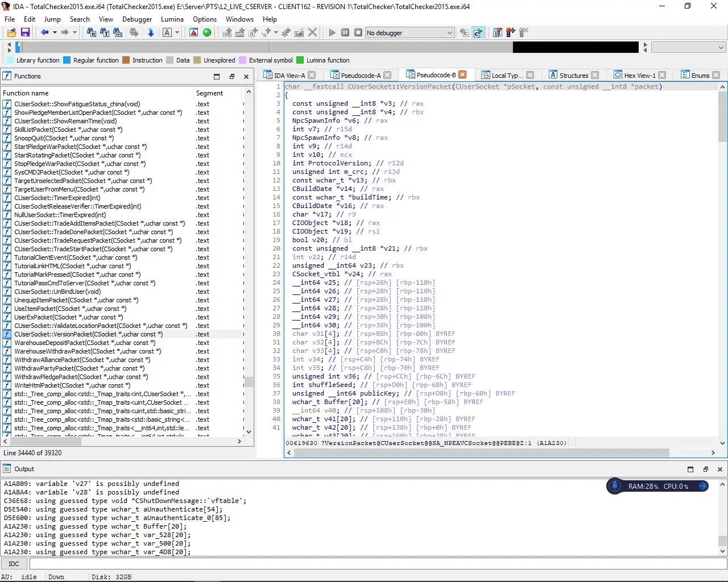Viewport: 728px width, 582px height.
Task: Open the No debugger dropdown
Action: click(409, 32)
